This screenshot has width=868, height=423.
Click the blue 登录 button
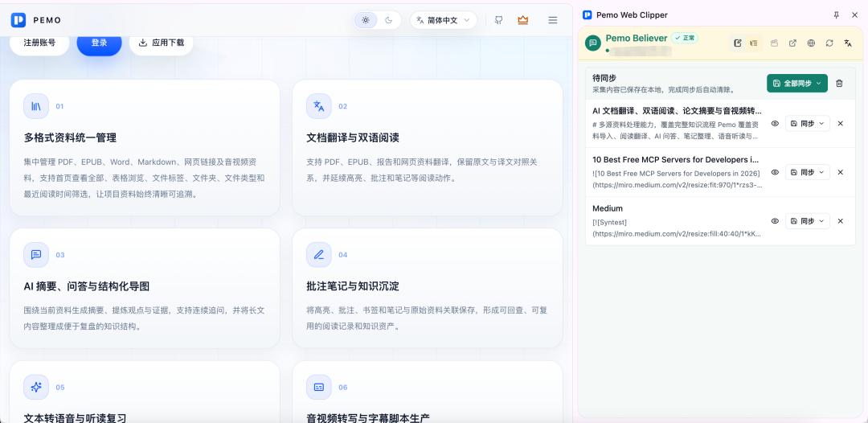click(x=99, y=43)
